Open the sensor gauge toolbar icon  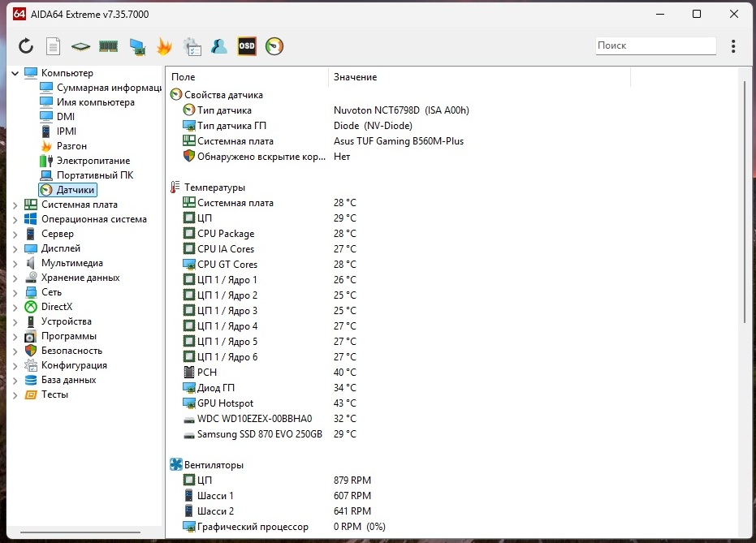pyautogui.click(x=274, y=46)
